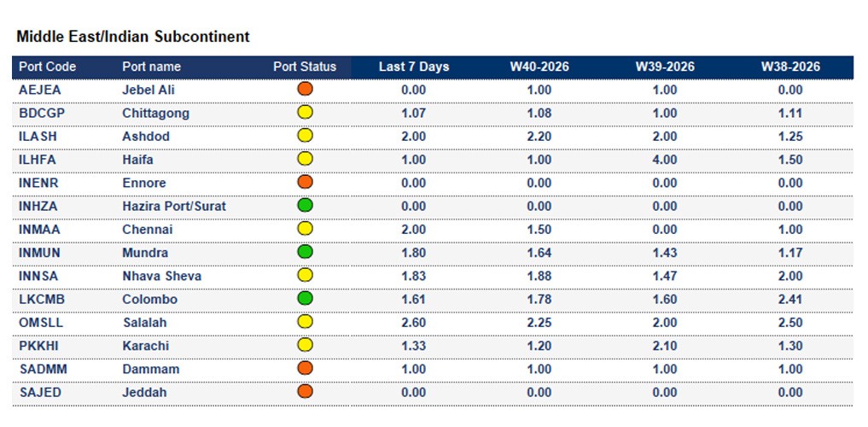The image size is (868, 427).
Task: Click the Last 7 Days column header
Action: (414, 67)
